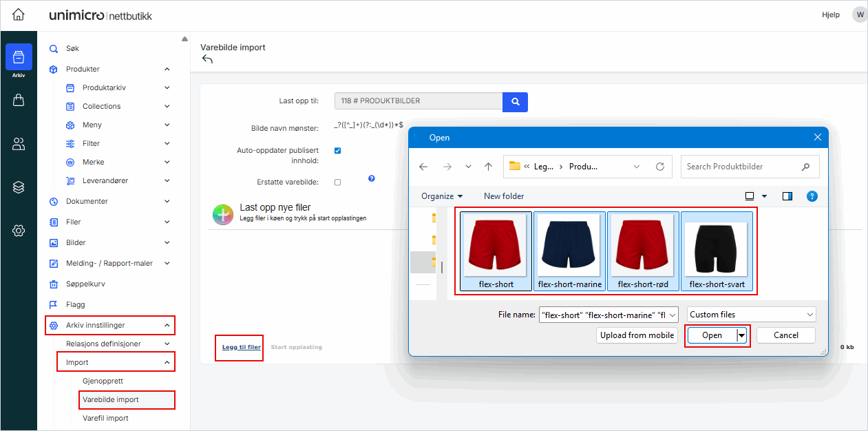Click the Cancel button in dialog
This screenshot has height=431, width=868.
[785, 335]
